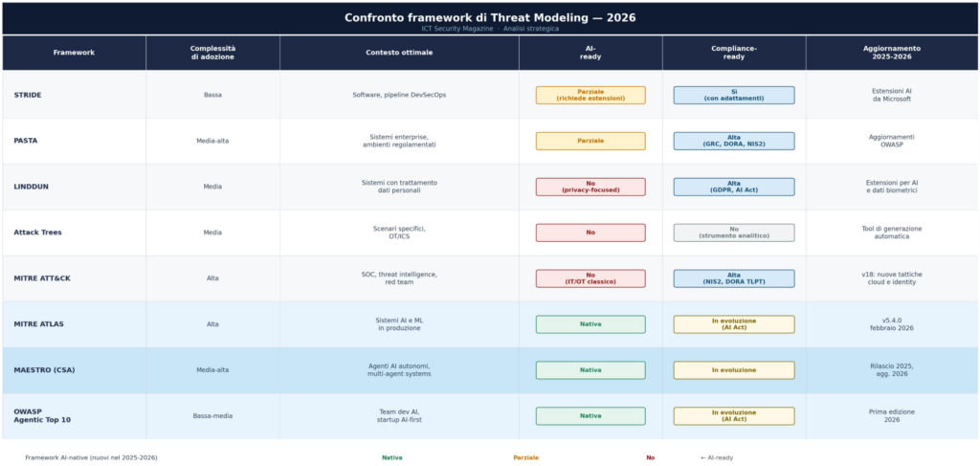Select the Complessità di adozione column header
The width and height of the screenshot is (980, 466).
click(x=212, y=53)
